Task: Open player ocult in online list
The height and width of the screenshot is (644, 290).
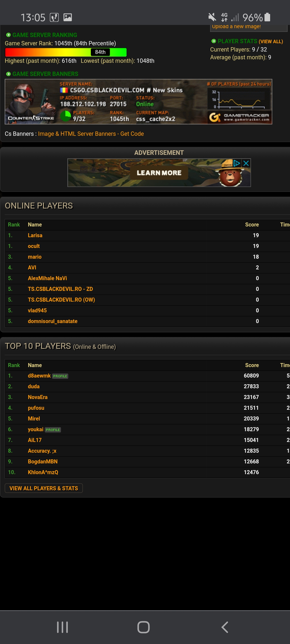Action: click(x=34, y=246)
